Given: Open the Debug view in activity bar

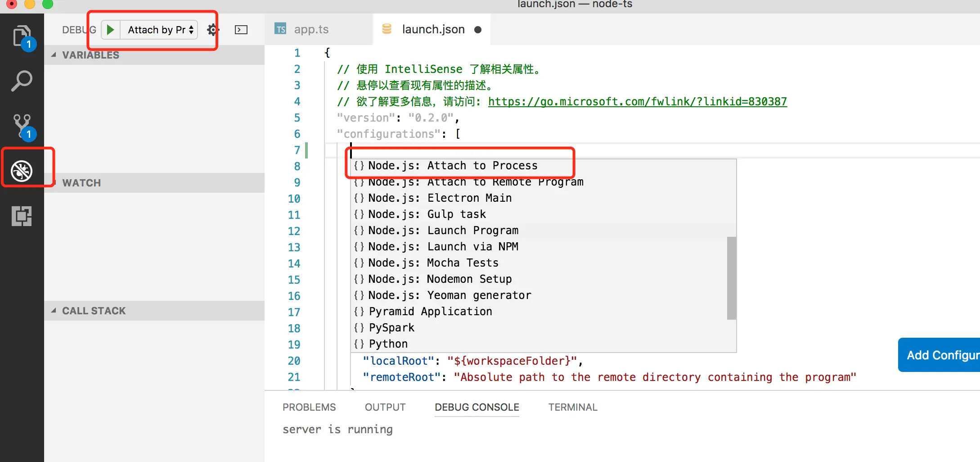Looking at the screenshot, I should [x=22, y=171].
